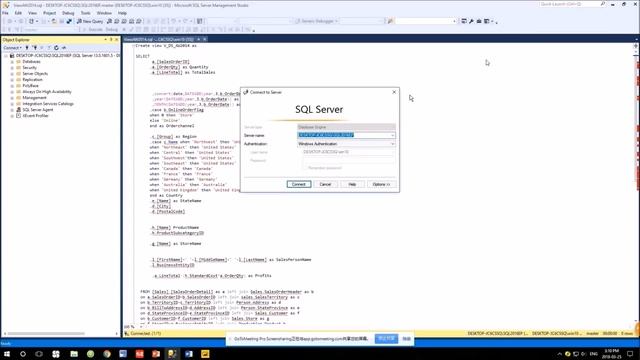Click Help in Connect to Server dialog
The width and height of the screenshot is (640, 360).
coord(352,184)
